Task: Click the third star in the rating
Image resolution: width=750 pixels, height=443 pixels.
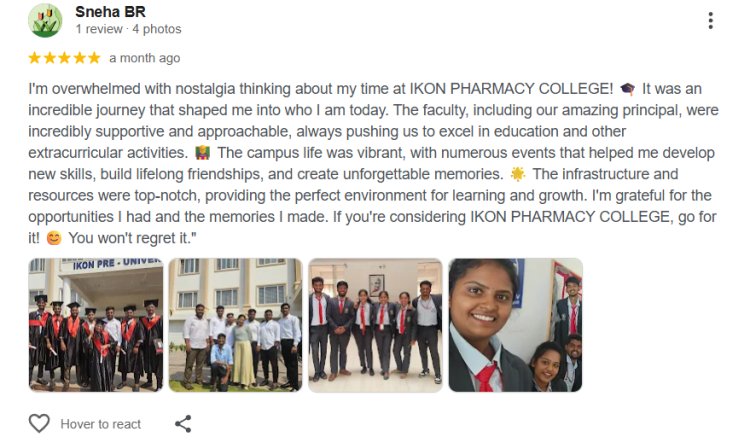Action: click(x=65, y=58)
